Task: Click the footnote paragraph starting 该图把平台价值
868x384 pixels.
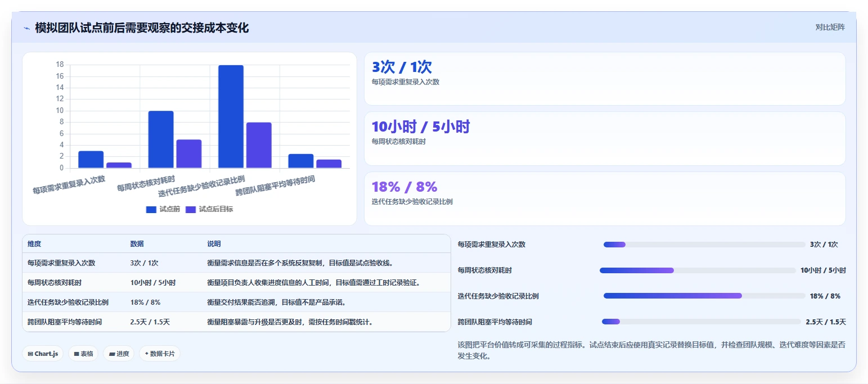Action: 652,350
